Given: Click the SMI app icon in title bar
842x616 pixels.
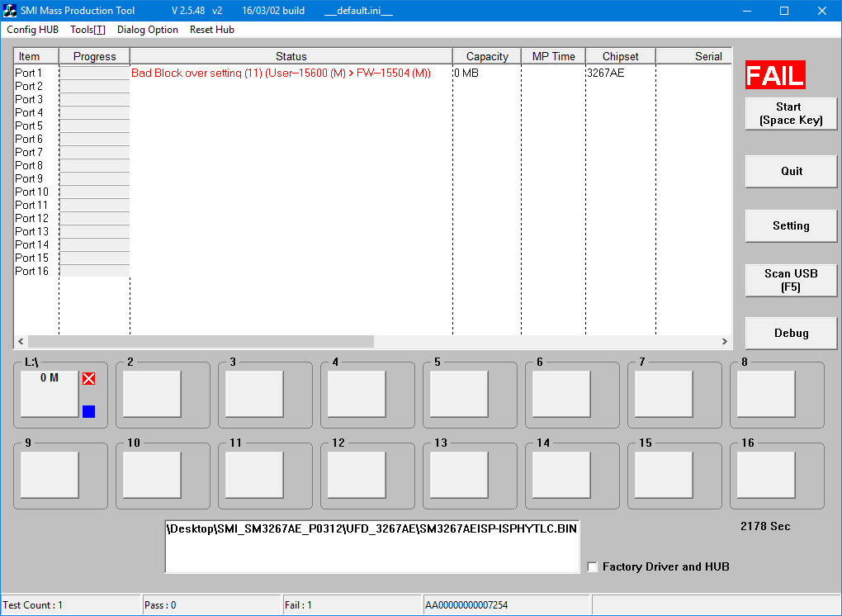Looking at the screenshot, I should point(10,10).
